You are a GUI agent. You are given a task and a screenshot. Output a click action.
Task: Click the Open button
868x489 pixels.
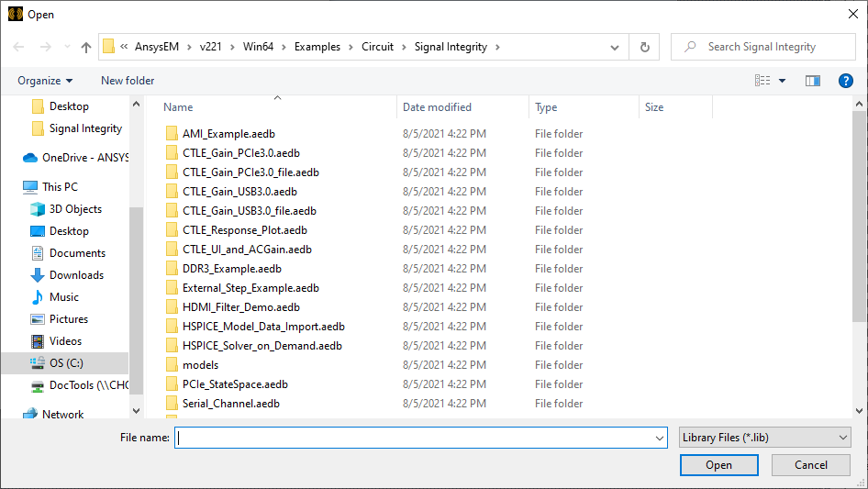click(x=718, y=465)
